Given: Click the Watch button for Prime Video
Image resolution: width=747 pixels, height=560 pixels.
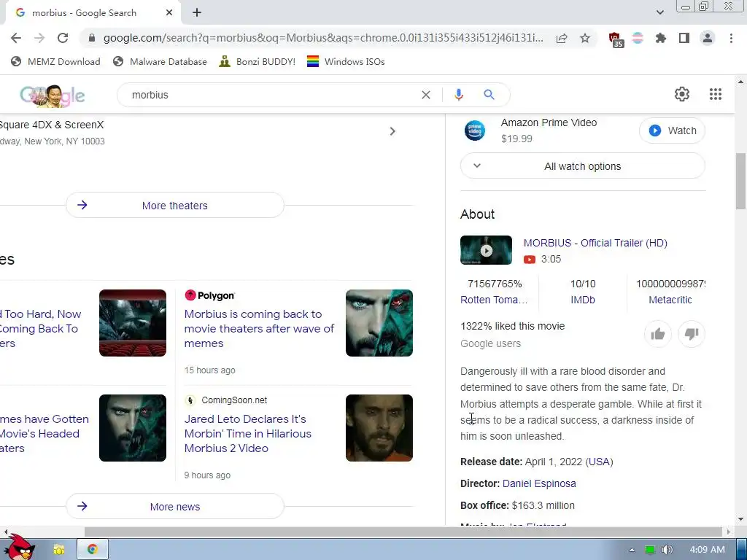Looking at the screenshot, I should tap(672, 131).
